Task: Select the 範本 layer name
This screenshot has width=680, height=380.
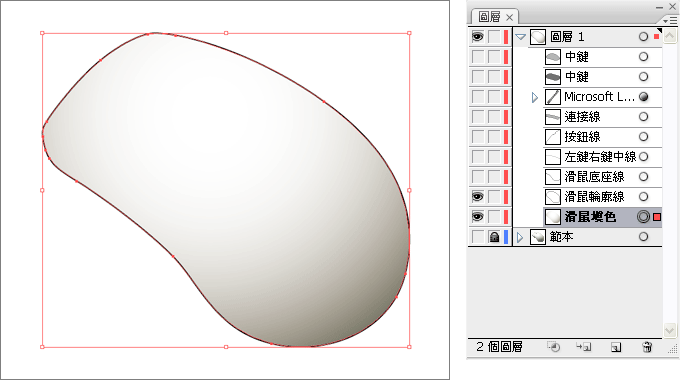Action: pyautogui.click(x=561, y=237)
